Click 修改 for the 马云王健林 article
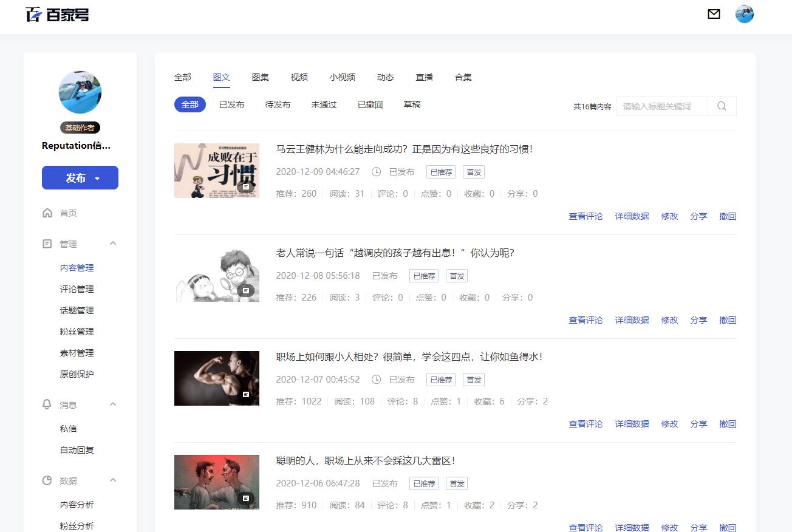Viewport: 792px width, 532px height. 670,216
